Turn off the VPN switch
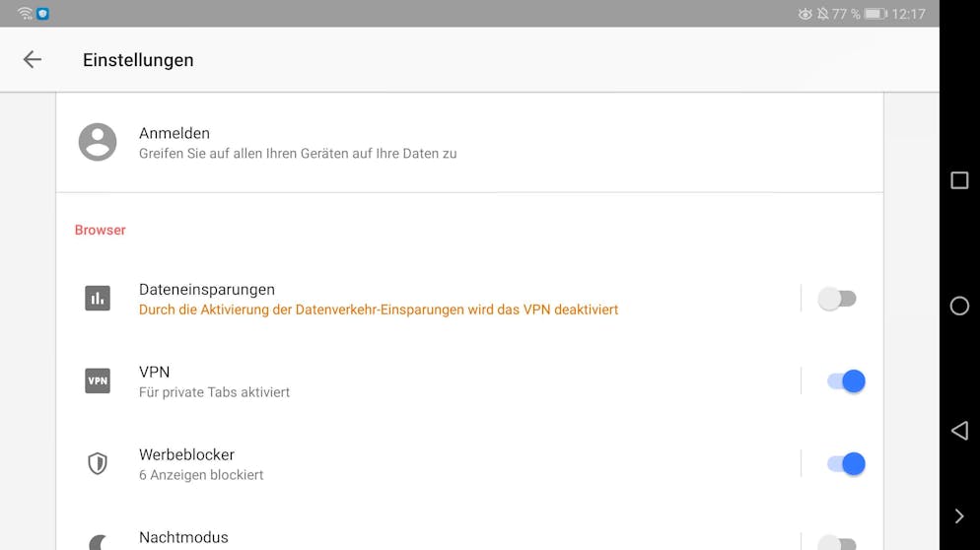The image size is (980, 550). (x=846, y=381)
